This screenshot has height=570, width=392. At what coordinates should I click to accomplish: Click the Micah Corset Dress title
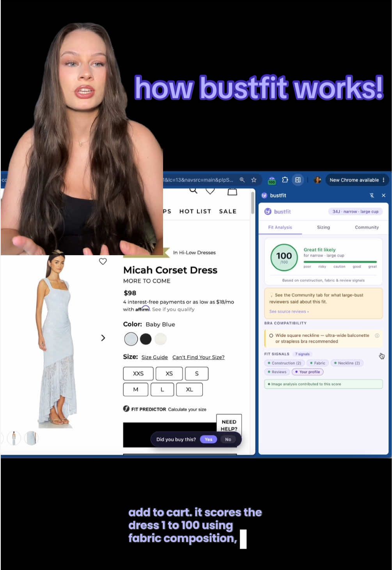click(170, 270)
